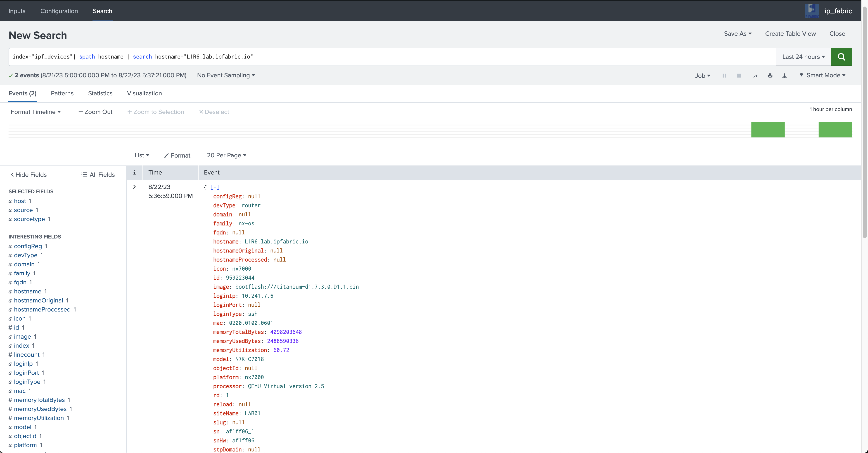The image size is (868, 453).
Task: Click the print results icon
Action: pyautogui.click(x=770, y=75)
